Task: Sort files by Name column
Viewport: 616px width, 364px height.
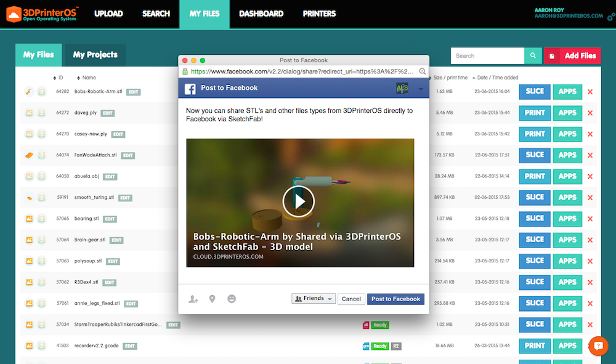Action: 86,78
